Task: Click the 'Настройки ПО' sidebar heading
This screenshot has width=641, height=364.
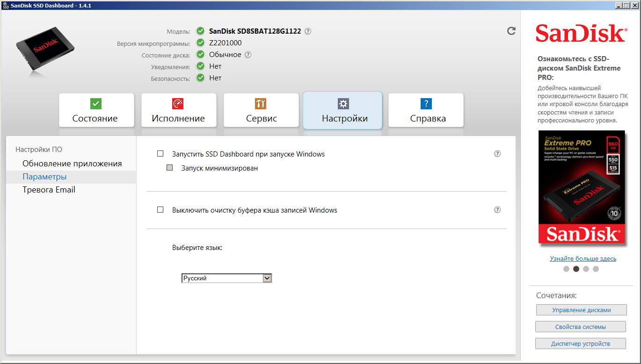Action: (x=39, y=150)
